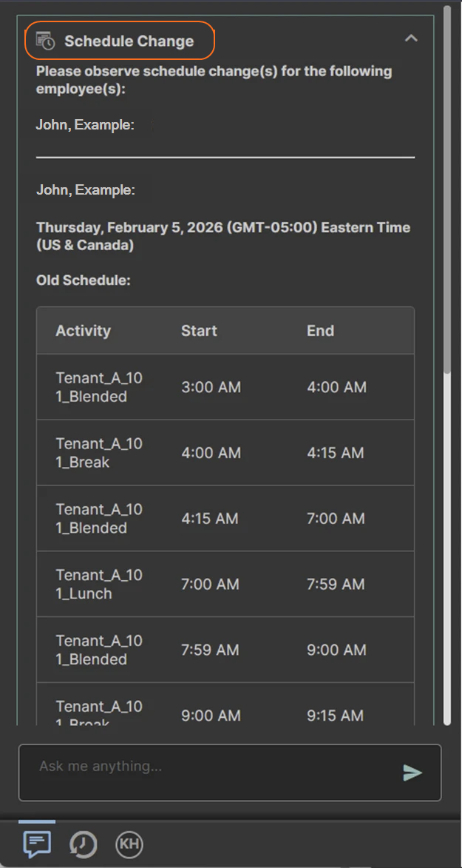Click the 3:00 AM start time cell
Screen dimensions: 462x868
211,387
